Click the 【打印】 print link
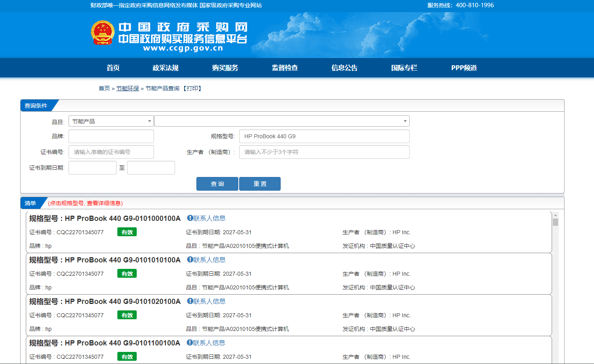The width and height of the screenshot is (594, 364). coord(192,88)
